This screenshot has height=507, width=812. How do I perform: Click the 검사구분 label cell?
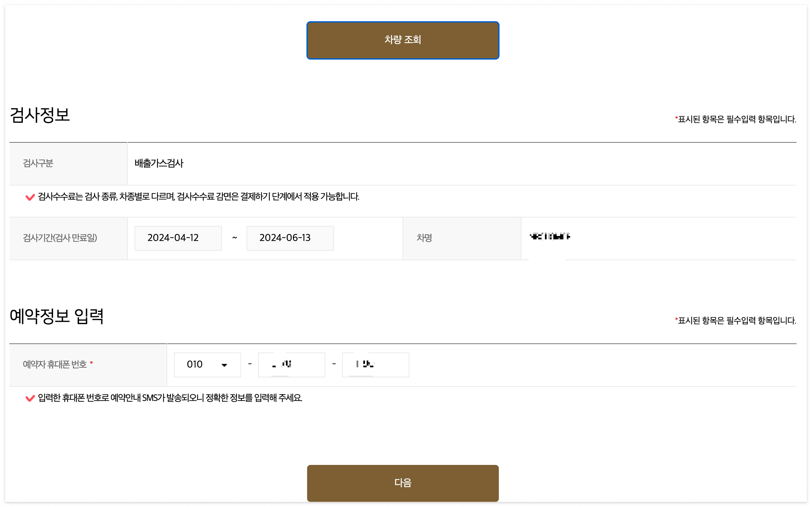point(38,163)
